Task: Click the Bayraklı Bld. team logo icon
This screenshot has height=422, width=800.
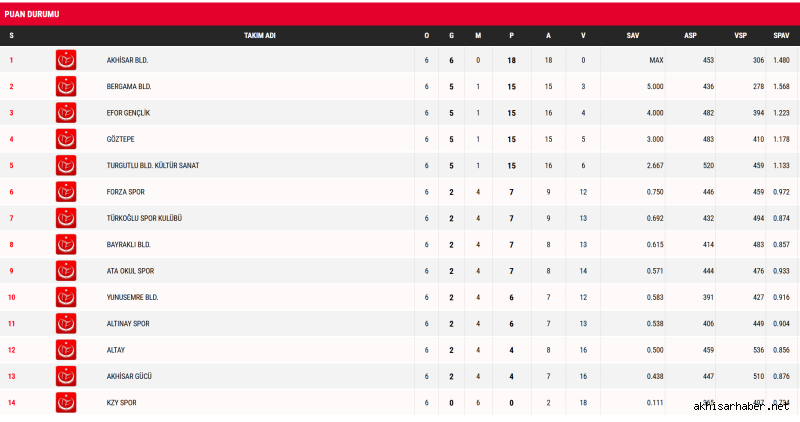Action: [66, 244]
